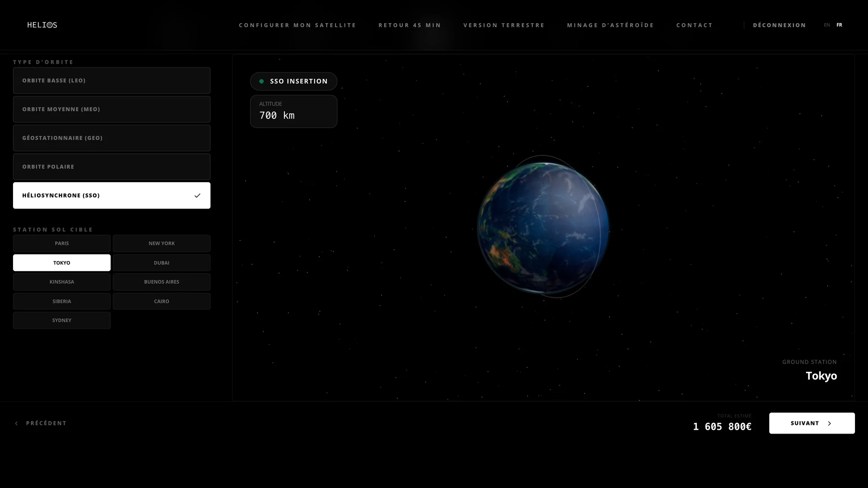
Task: Click the Station Sol Cible heading
Action: 53,230
